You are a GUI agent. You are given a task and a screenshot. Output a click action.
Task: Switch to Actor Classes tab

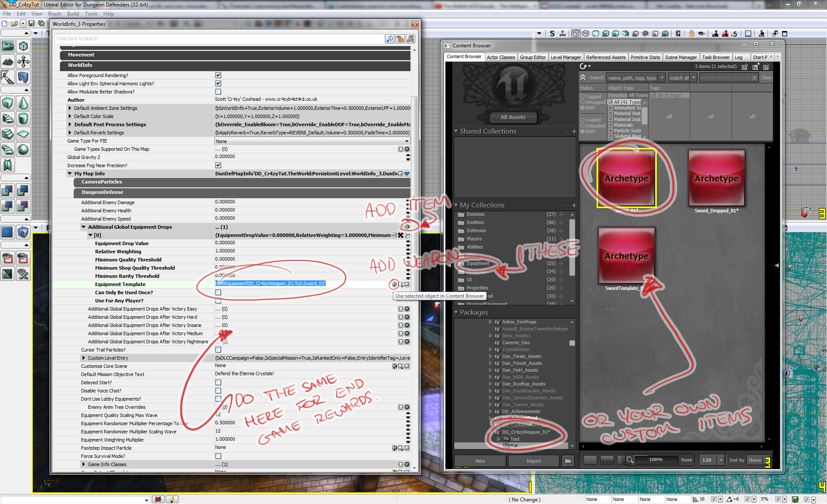501,57
